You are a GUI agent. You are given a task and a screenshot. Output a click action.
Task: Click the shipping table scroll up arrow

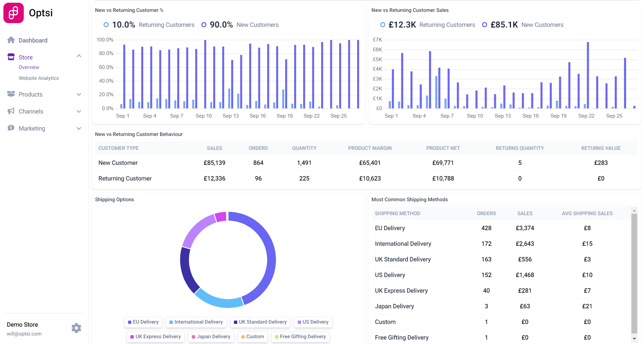click(x=634, y=211)
